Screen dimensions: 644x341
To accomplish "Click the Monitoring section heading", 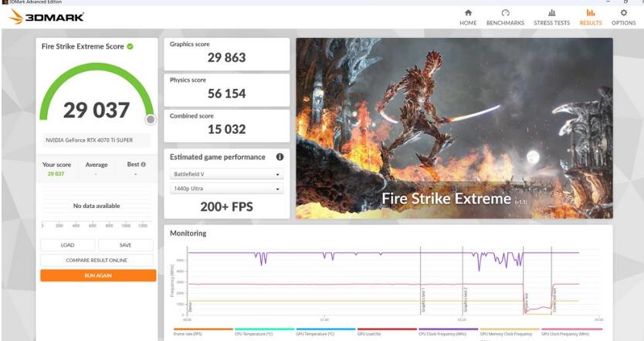I will coord(188,234).
